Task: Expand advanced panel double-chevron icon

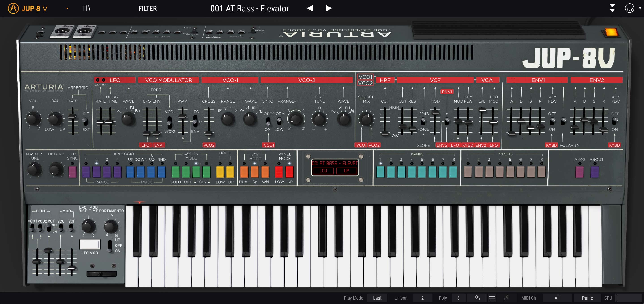Action: tap(612, 8)
